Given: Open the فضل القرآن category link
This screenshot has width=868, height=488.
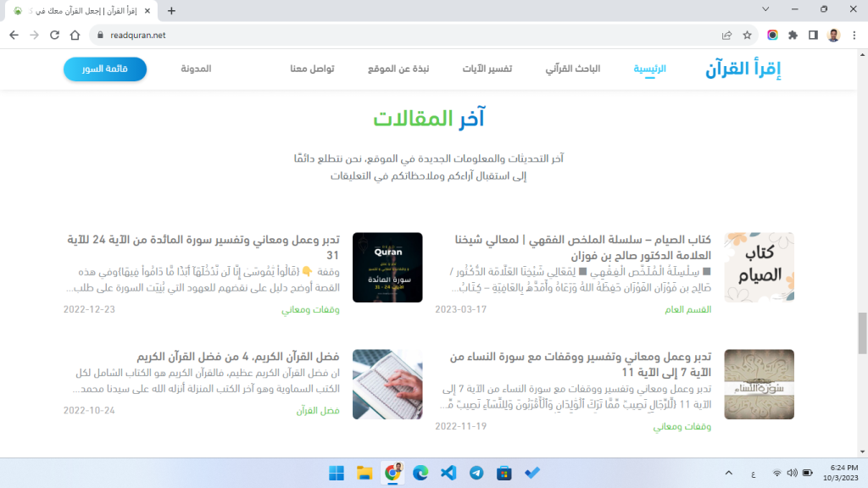Looking at the screenshot, I should 318,411.
